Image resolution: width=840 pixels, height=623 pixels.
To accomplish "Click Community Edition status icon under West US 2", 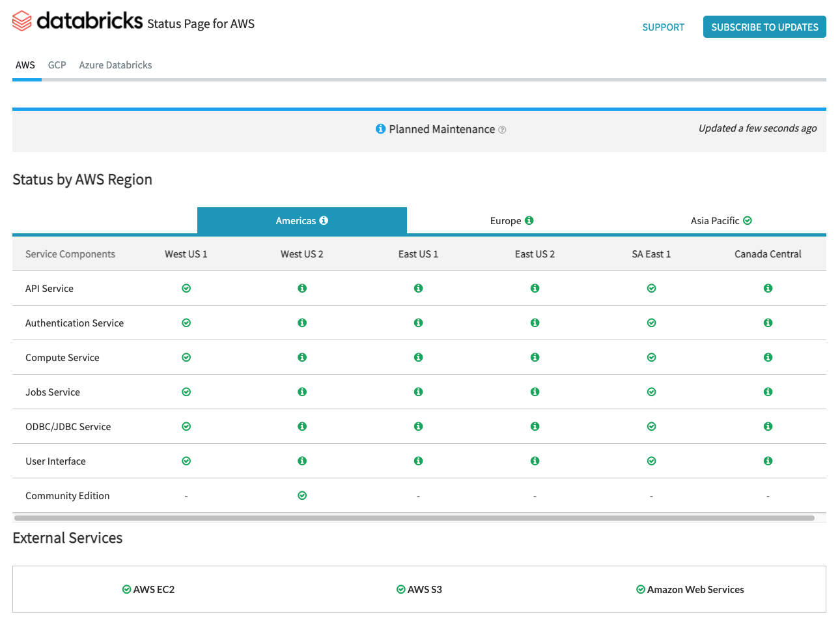I will coord(302,495).
